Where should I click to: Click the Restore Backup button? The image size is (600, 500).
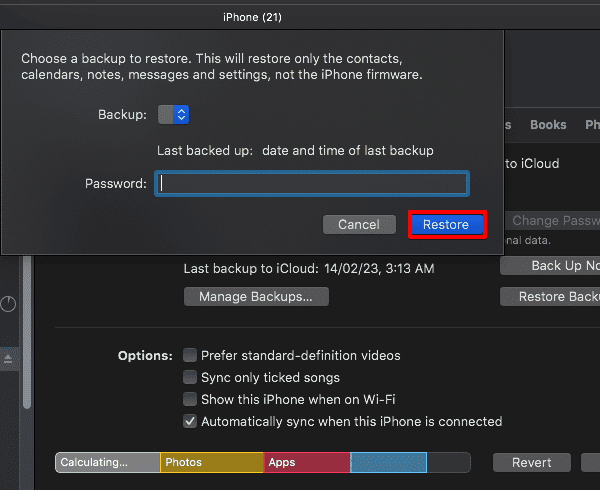click(x=555, y=297)
